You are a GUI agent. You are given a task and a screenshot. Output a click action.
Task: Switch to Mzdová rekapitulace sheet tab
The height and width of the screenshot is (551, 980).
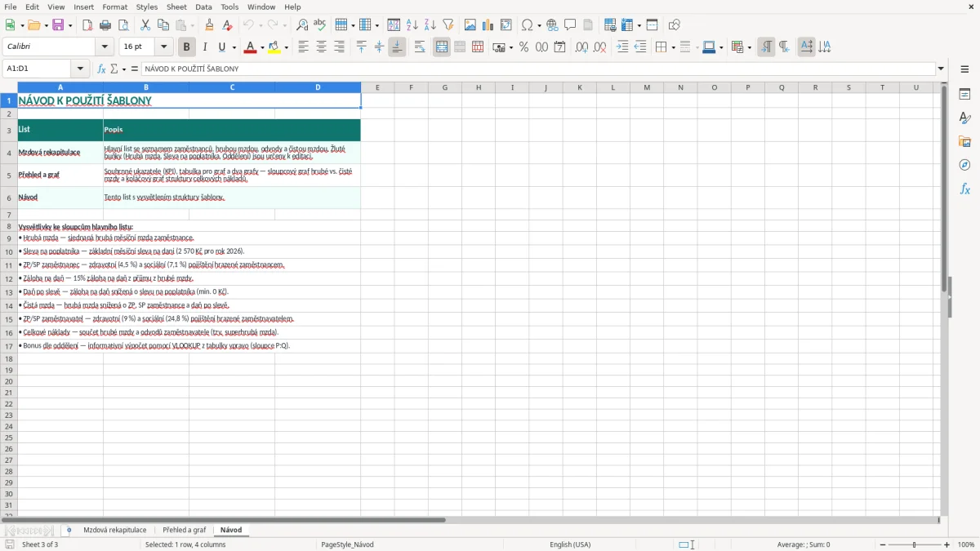pyautogui.click(x=115, y=530)
